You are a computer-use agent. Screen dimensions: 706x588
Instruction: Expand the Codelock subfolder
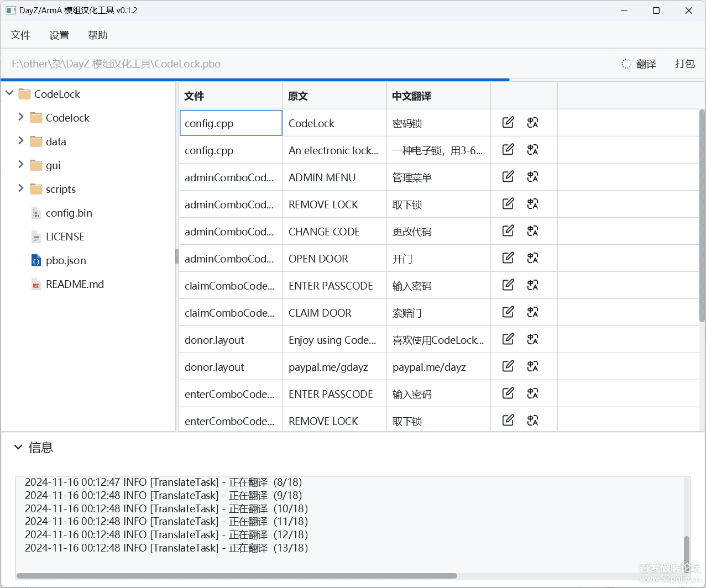tap(20, 117)
